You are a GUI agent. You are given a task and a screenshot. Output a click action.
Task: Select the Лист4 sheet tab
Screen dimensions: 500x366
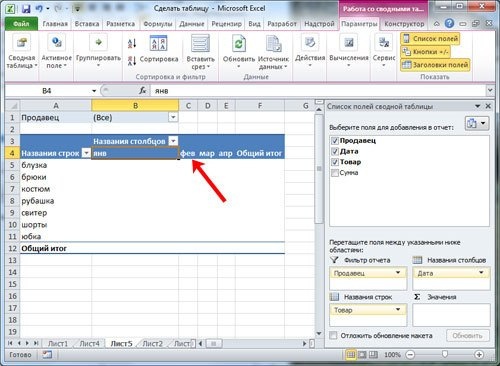tap(89, 343)
